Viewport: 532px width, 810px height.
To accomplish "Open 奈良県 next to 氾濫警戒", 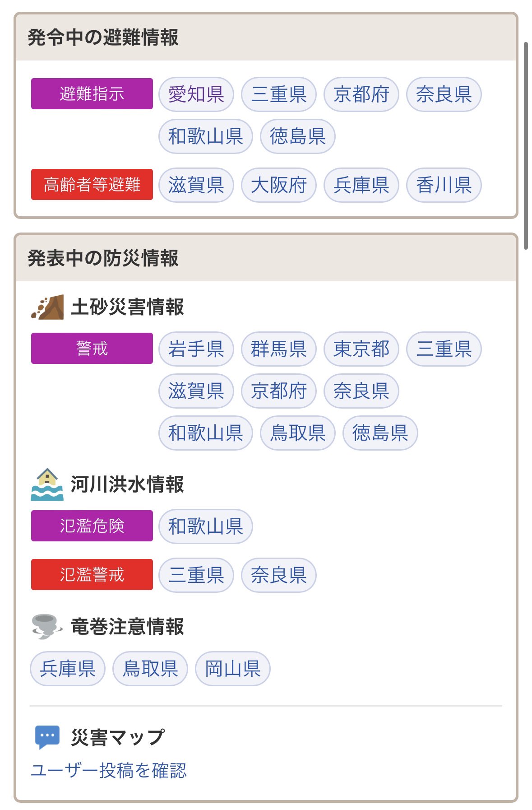I will 279,575.
